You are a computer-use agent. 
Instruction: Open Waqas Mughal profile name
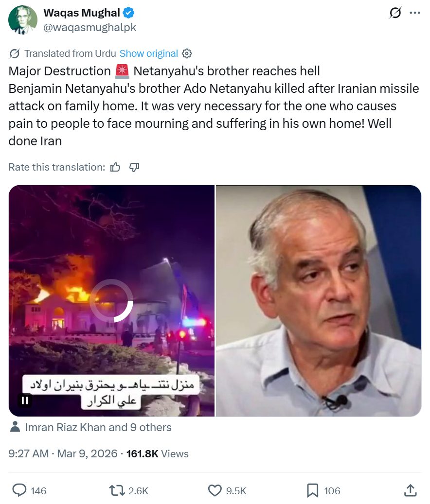[81, 13]
